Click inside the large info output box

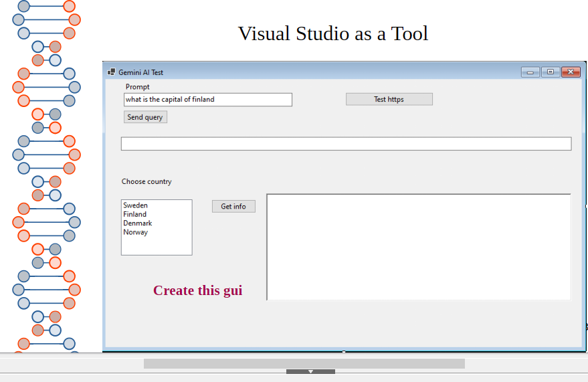pos(418,247)
